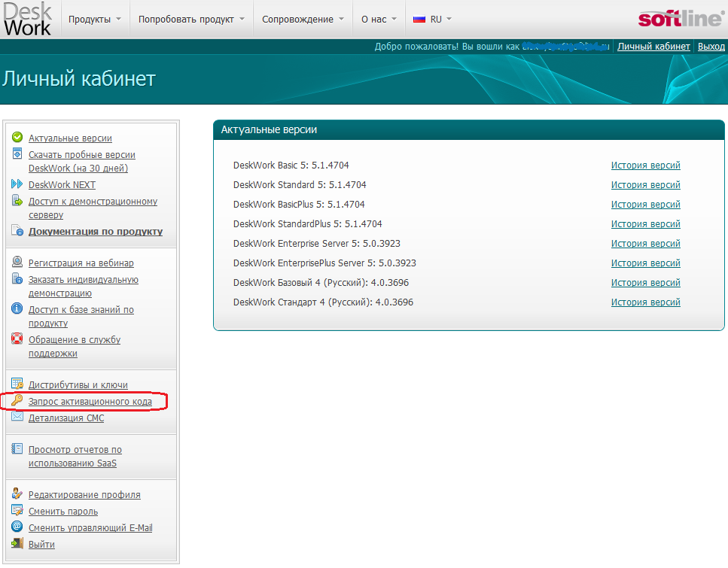Open История версий for DeskWork Стандарт 4
Screen dimensions: 728x568
pos(645,302)
